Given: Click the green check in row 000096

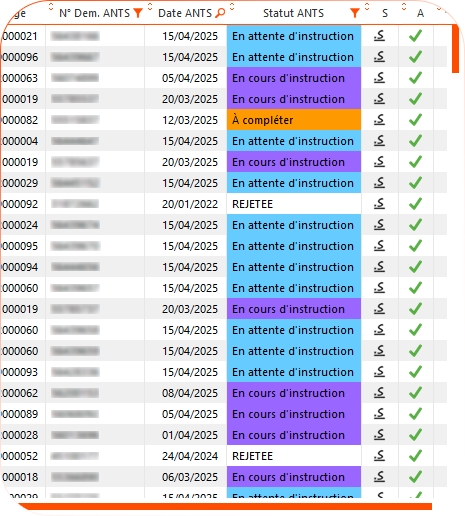Looking at the screenshot, I should [x=415, y=57].
